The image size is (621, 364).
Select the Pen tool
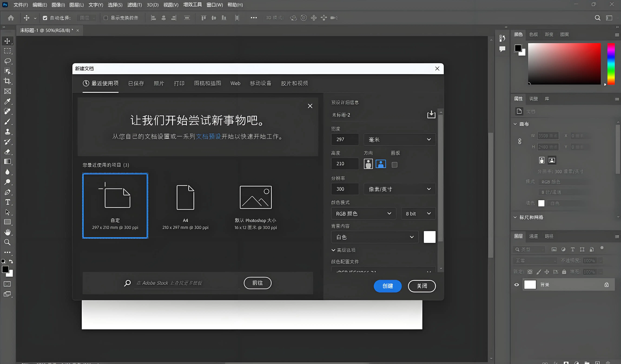tap(7, 192)
